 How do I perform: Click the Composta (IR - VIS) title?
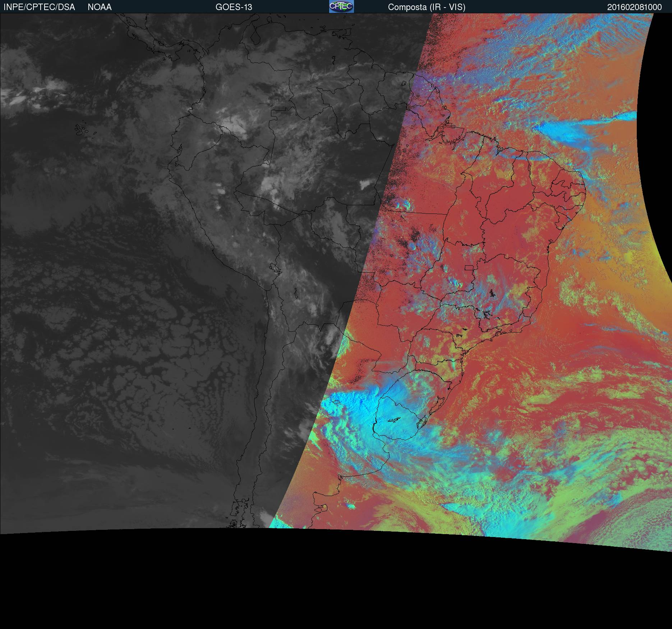point(427,7)
